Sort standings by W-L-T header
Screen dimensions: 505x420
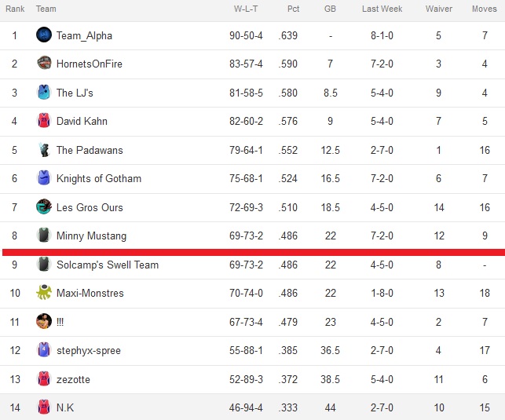246,9
